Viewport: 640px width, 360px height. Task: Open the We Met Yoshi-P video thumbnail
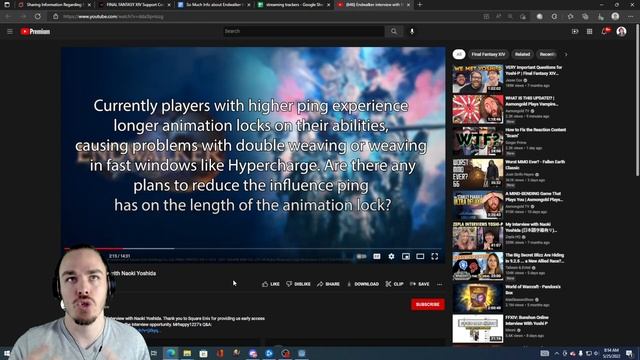click(x=478, y=78)
